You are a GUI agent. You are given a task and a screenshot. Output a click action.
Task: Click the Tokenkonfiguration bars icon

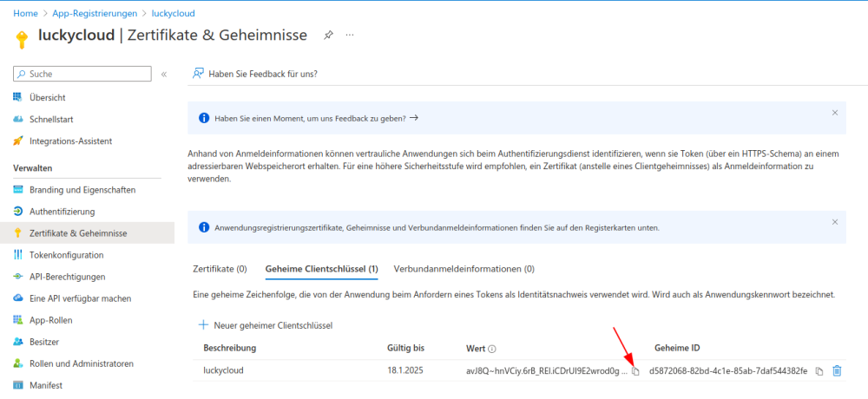(17, 255)
